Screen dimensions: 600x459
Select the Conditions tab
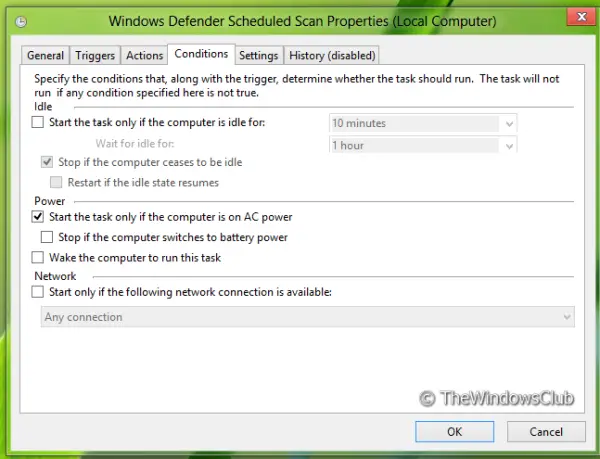pyautogui.click(x=201, y=54)
